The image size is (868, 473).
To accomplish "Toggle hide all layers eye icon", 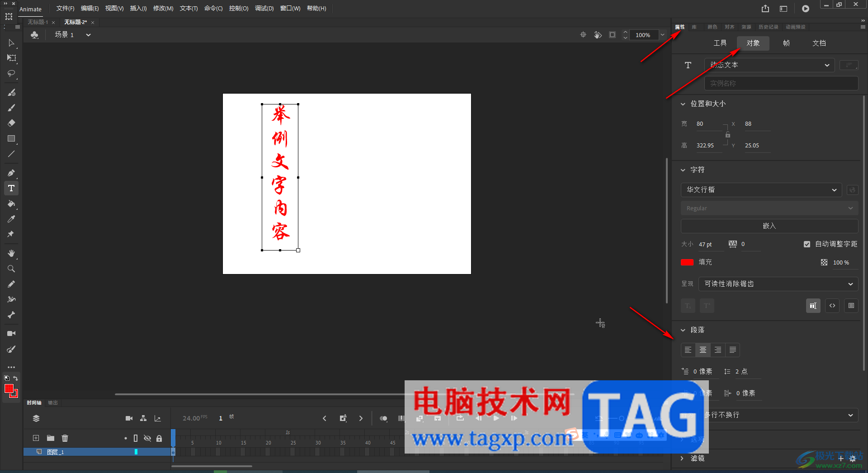I will pos(147,438).
